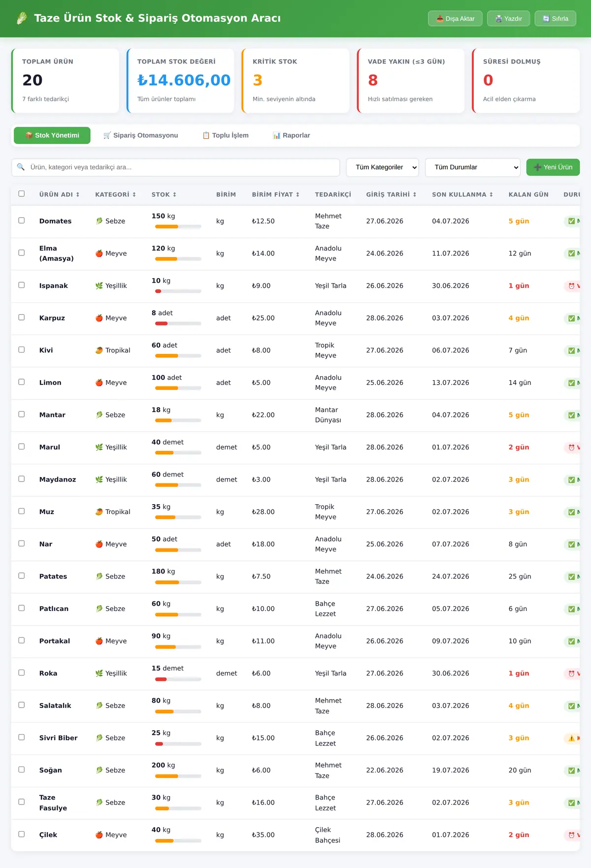Click the red stock bar for Karpuz
591x868 pixels.
(178, 324)
